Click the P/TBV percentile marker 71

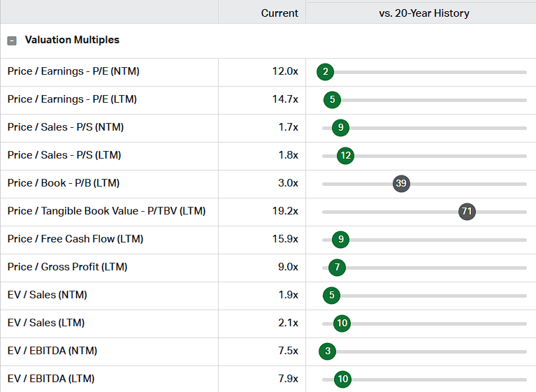[x=467, y=211]
